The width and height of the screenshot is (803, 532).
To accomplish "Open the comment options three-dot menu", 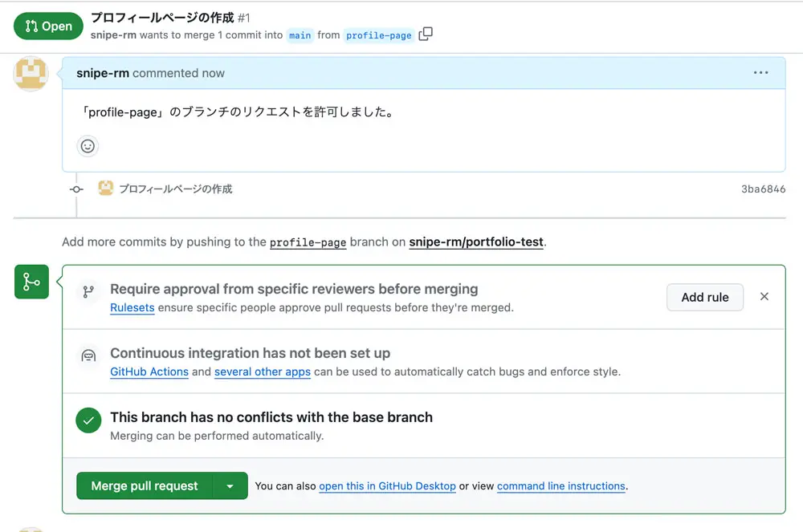I will click(x=760, y=73).
